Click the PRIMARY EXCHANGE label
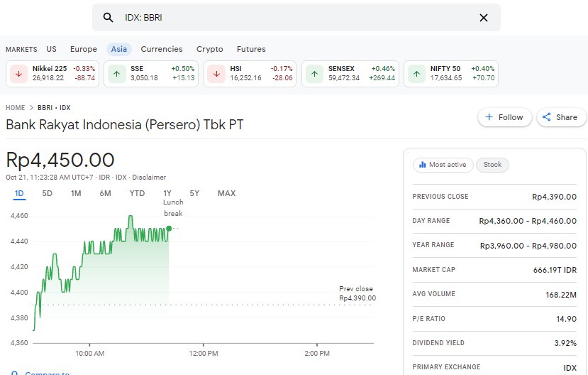This screenshot has width=588, height=375. pos(446,367)
